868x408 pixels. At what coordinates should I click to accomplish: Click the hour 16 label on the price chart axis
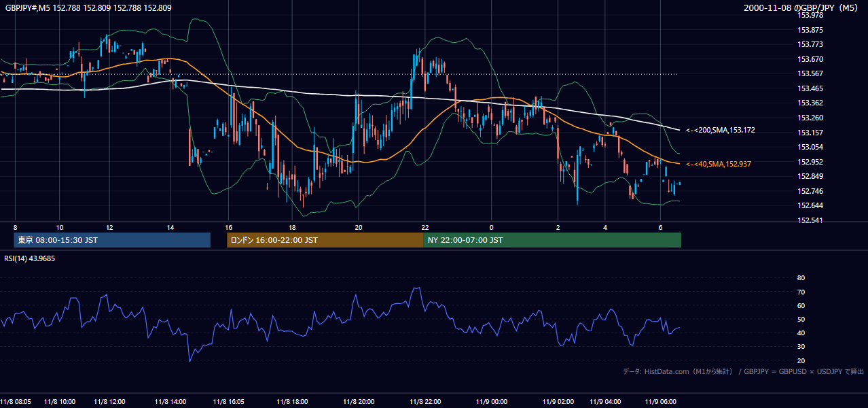(x=230, y=227)
